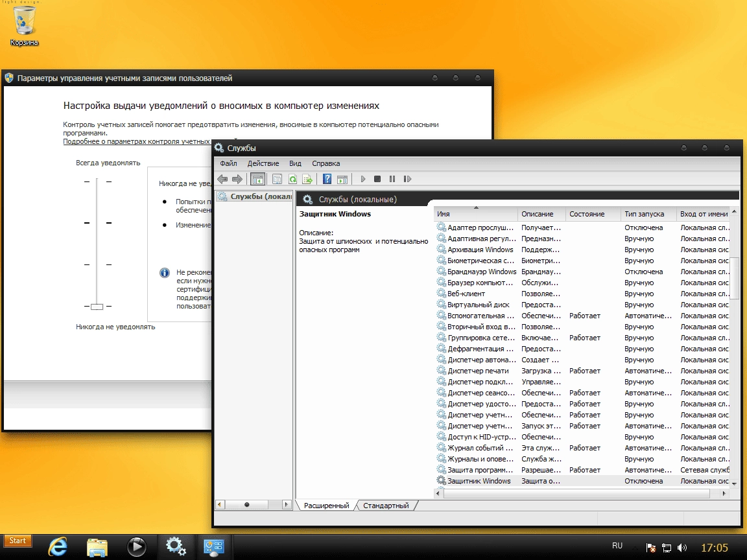The width and height of the screenshot is (747, 560).
Task: Click the Action Center flag tray icon
Action: coord(651,548)
